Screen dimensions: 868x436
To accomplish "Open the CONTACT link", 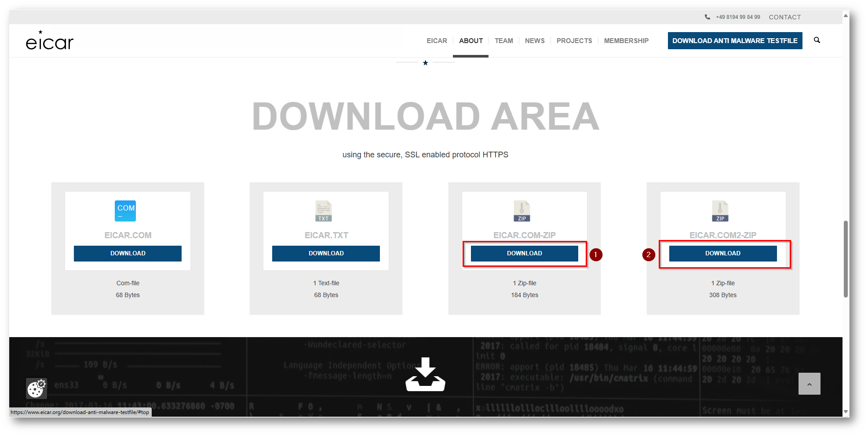I will [x=785, y=17].
